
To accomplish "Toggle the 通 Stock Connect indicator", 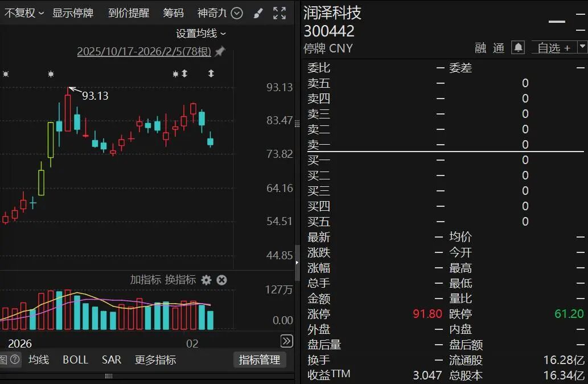I will tap(498, 48).
